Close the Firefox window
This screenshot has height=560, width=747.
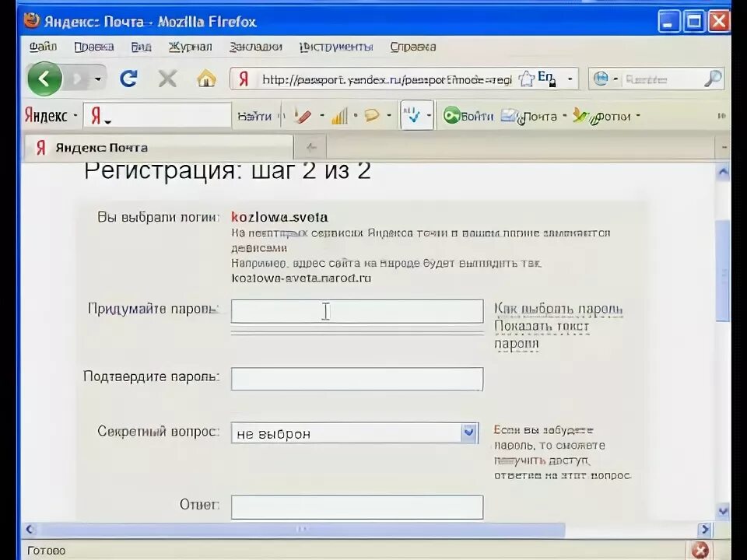(x=719, y=22)
